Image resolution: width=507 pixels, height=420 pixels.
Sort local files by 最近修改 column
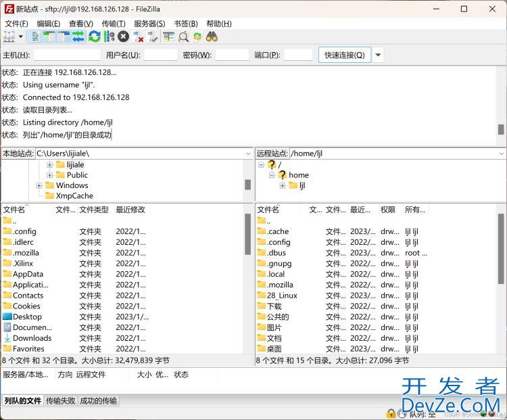coord(130,210)
